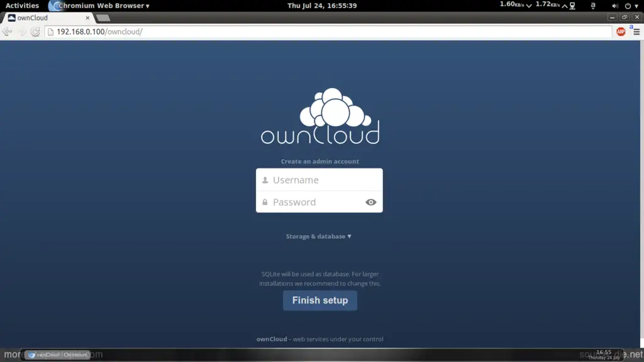Click the "Create an admin account" heading
Screen dimensions: 644x362
320,162
